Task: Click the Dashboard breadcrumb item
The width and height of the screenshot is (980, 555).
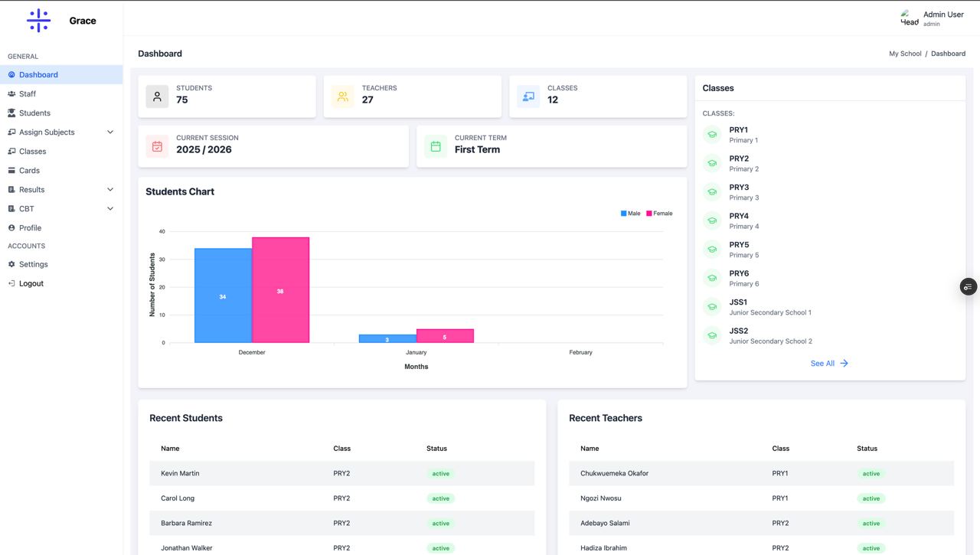Action: (x=948, y=54)
